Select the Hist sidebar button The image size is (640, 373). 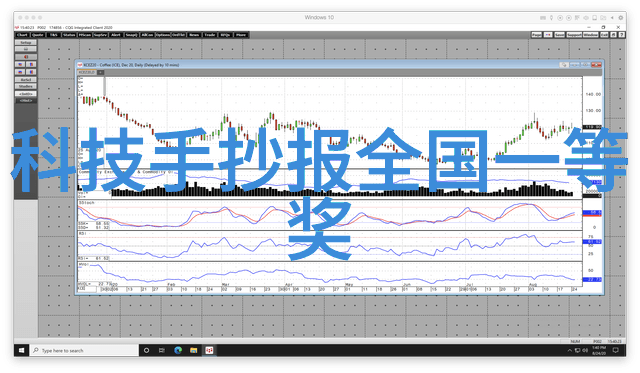click(26, 100)
